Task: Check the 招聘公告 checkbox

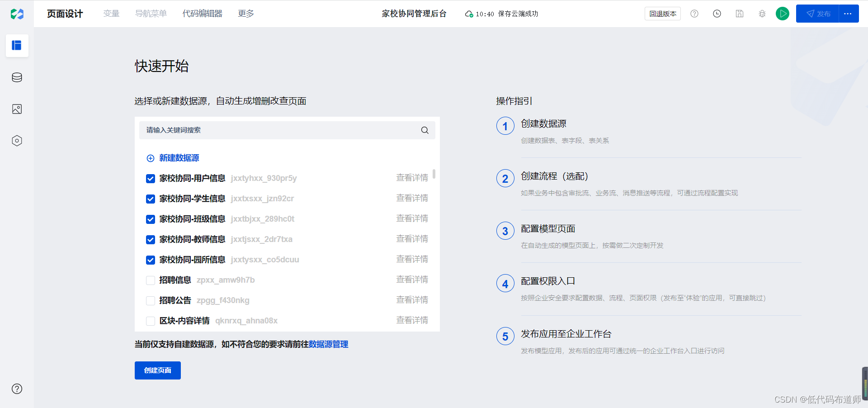Action: (151, 301)
